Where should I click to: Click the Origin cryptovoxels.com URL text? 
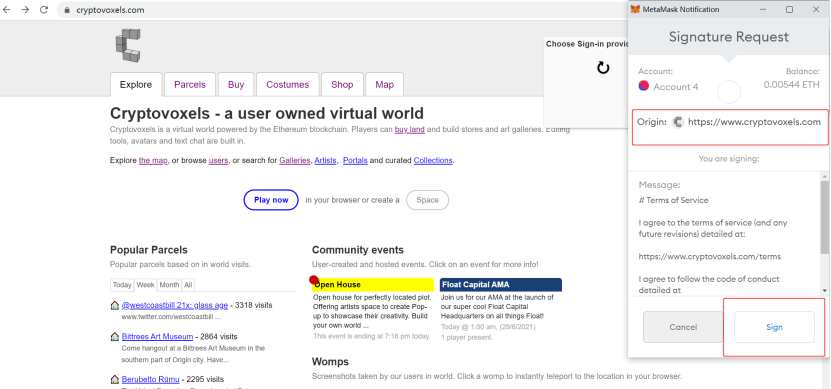754,122
